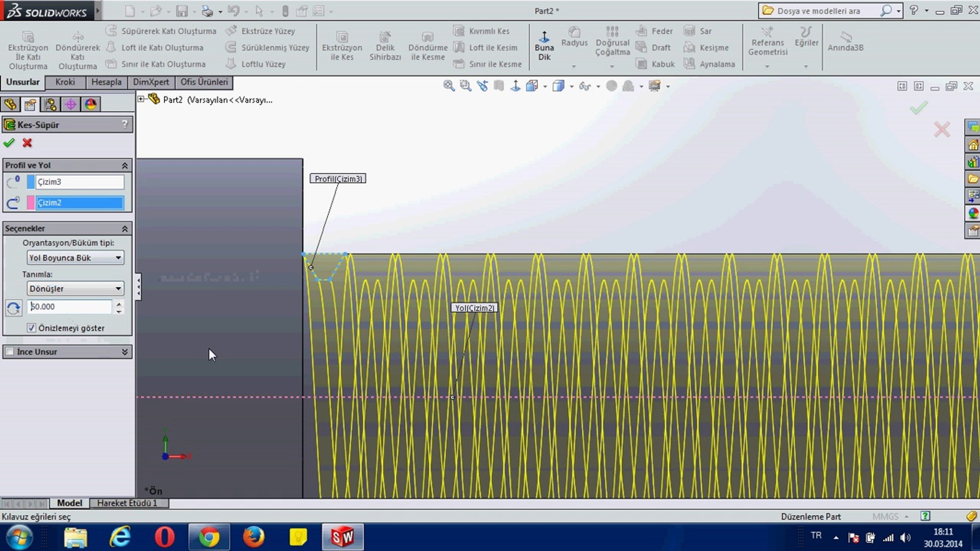Click Zoom to Fit magnifier icon
The height and width of the screenshot is (551, 980).
449,86
